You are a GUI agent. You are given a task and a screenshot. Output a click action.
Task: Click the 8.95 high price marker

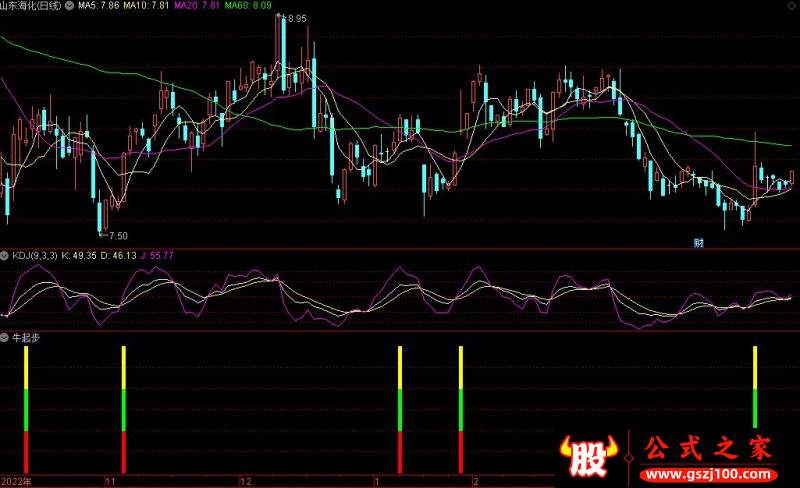point(296,19)
